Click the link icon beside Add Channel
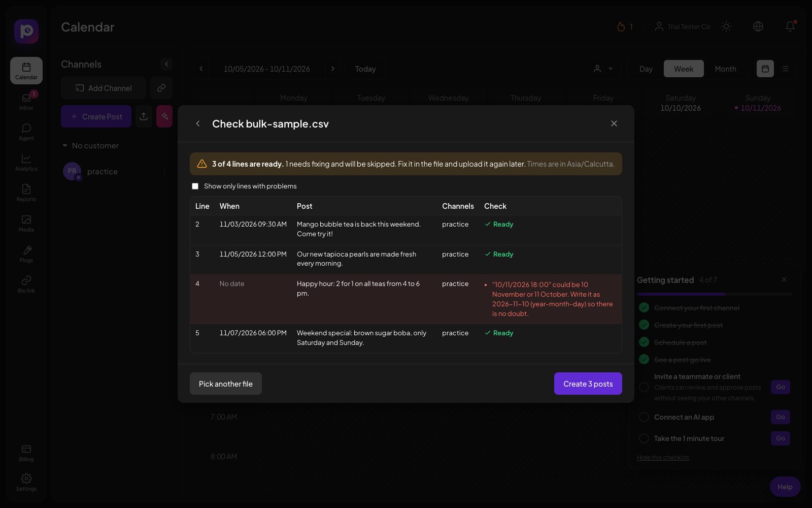 (161, 88)
